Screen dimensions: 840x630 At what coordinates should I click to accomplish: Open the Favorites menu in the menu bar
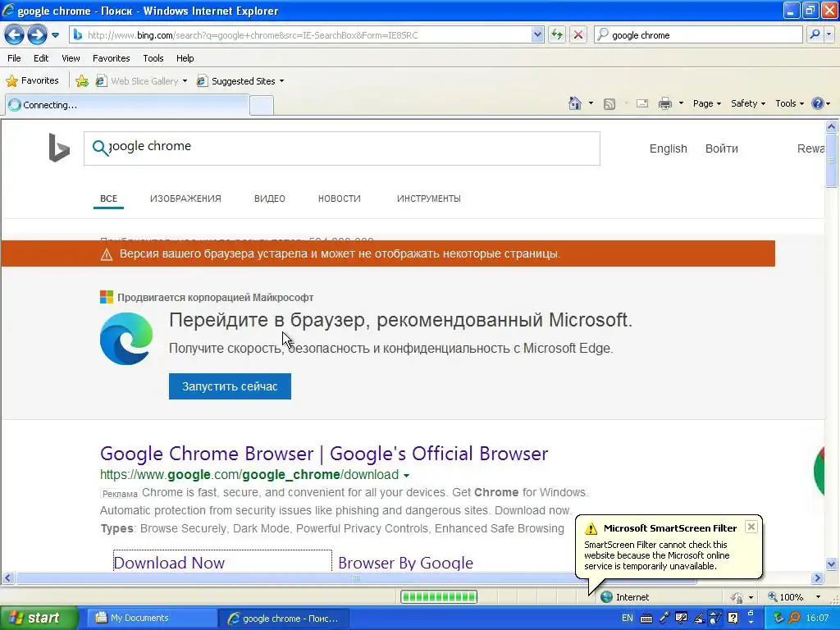[112, 58]
